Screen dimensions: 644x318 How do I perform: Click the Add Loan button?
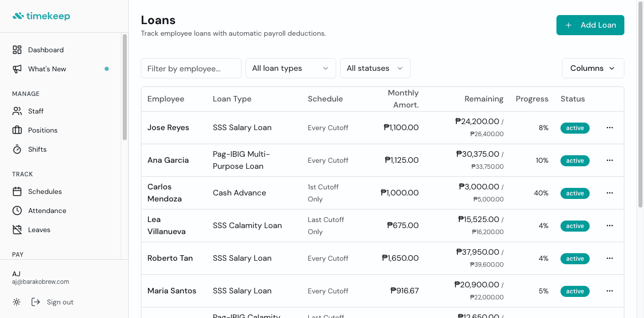(x=590, y=25)
